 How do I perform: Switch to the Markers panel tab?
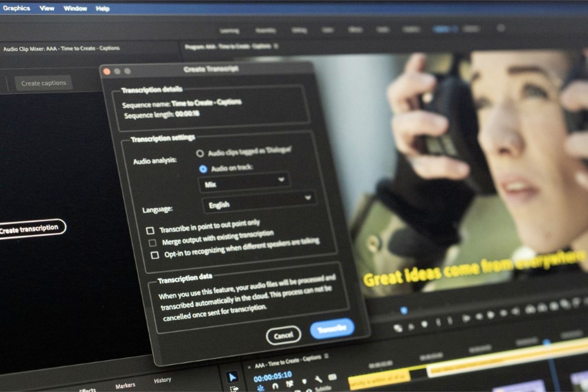click(126, 386)
